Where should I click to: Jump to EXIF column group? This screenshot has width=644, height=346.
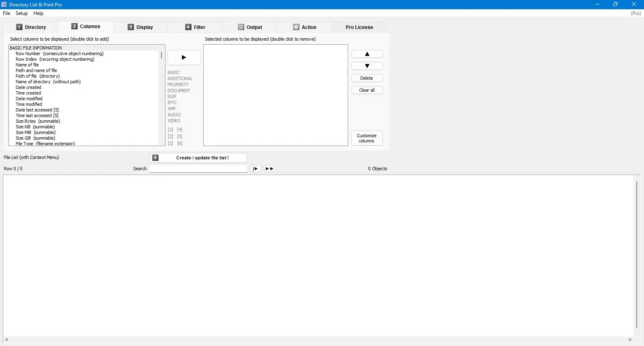point(172,97)
